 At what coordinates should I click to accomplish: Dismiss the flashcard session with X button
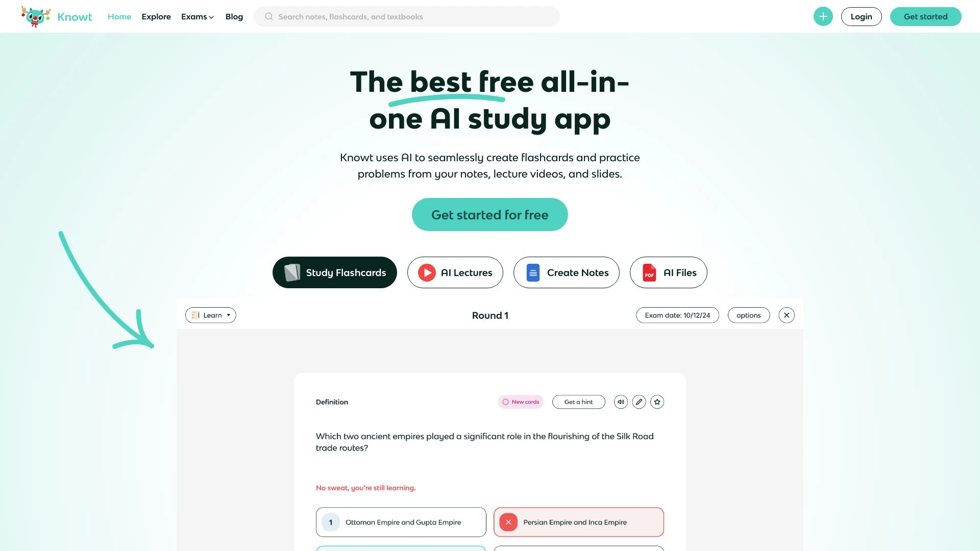pyautogui.click(x=786, y=315)
